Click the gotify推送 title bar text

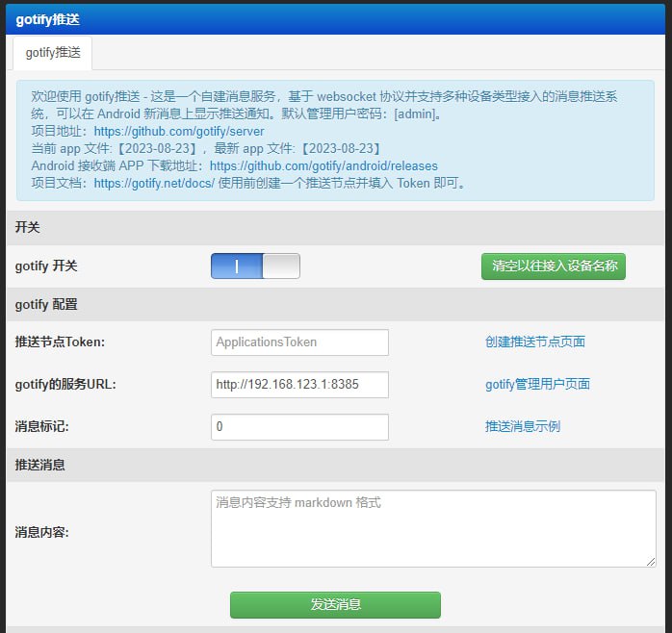(x=47, y=19)
